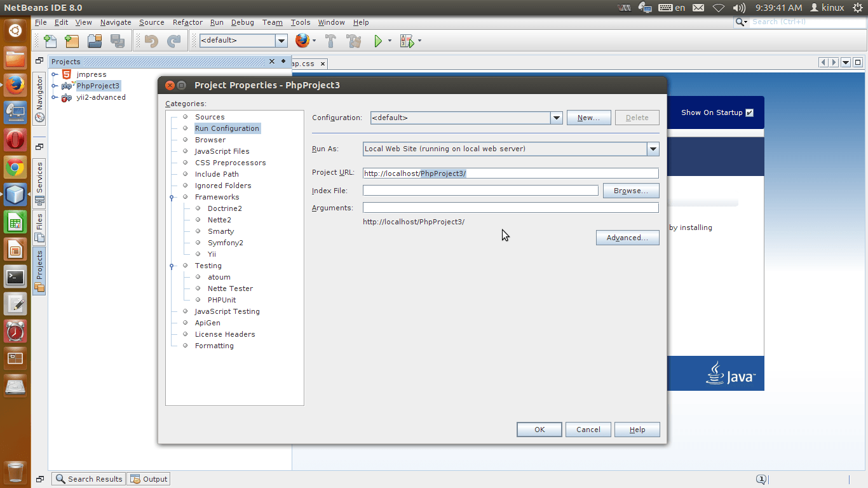Open the Files side tab
Viewport: 868px width, 488px height.
[39, 227]
